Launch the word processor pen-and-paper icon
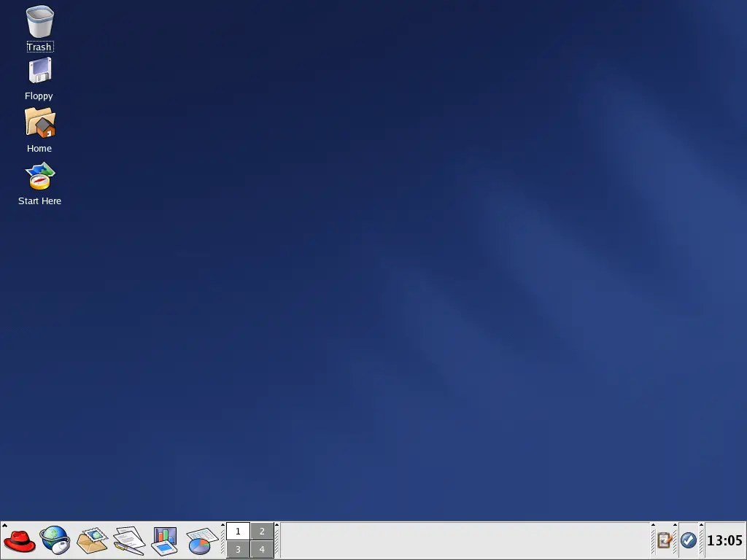 click(128, 541)
